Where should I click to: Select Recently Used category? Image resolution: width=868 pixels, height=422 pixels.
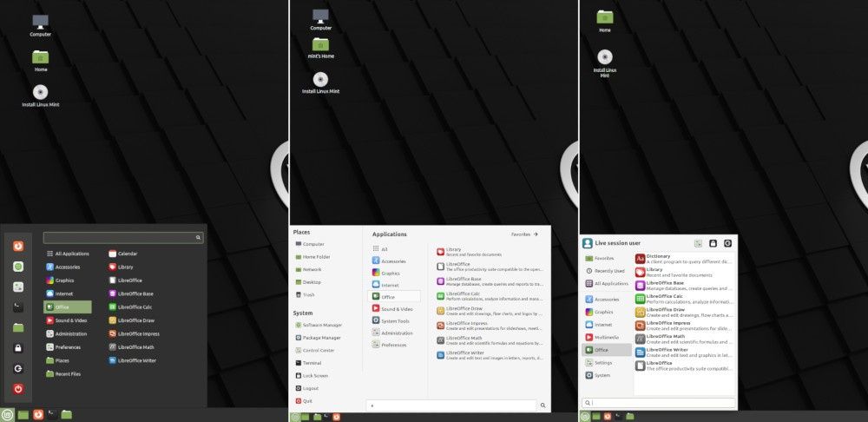[x=606, y=271]
